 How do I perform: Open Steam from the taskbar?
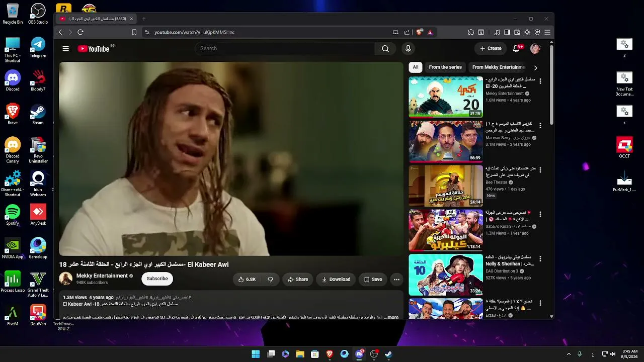[x=388, y=354]
